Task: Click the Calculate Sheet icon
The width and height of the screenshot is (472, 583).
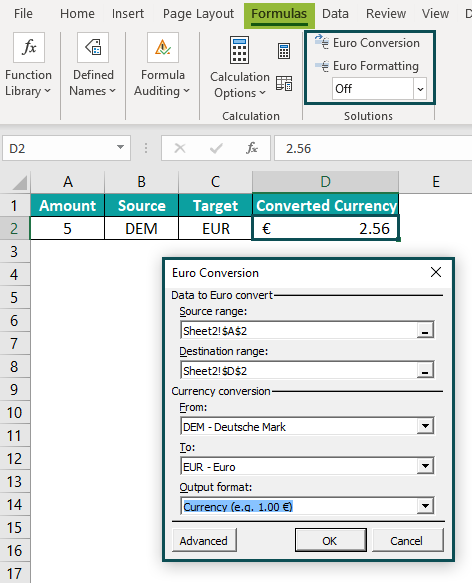Action: tap(284, 83)
